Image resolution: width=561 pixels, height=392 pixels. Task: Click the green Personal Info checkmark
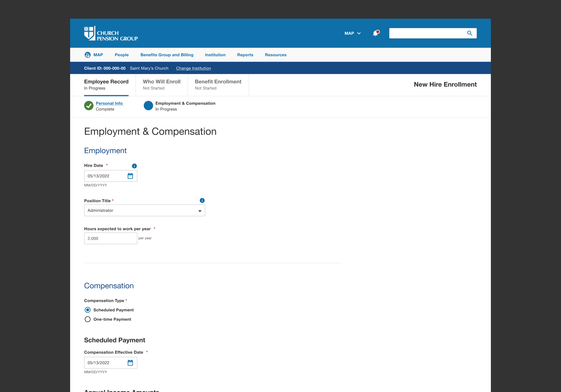tap(89, 106)
